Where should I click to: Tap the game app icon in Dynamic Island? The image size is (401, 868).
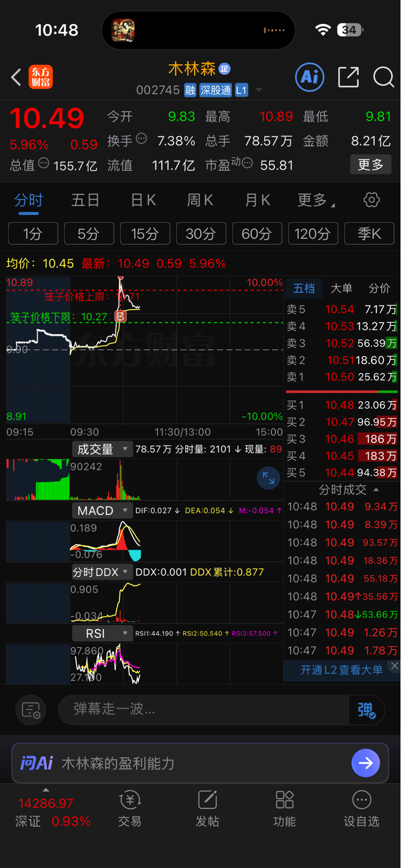pyautogui.click(x=123, y=30)
